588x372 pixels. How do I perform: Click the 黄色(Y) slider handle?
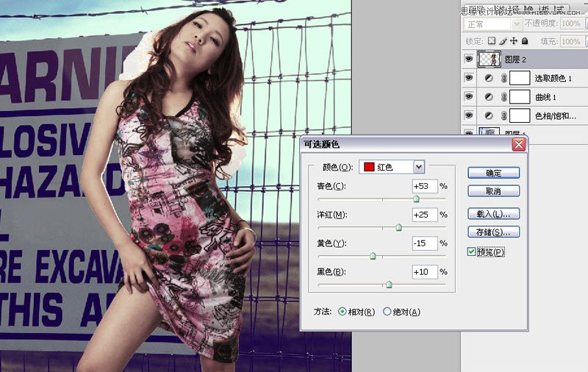point(373,256)
